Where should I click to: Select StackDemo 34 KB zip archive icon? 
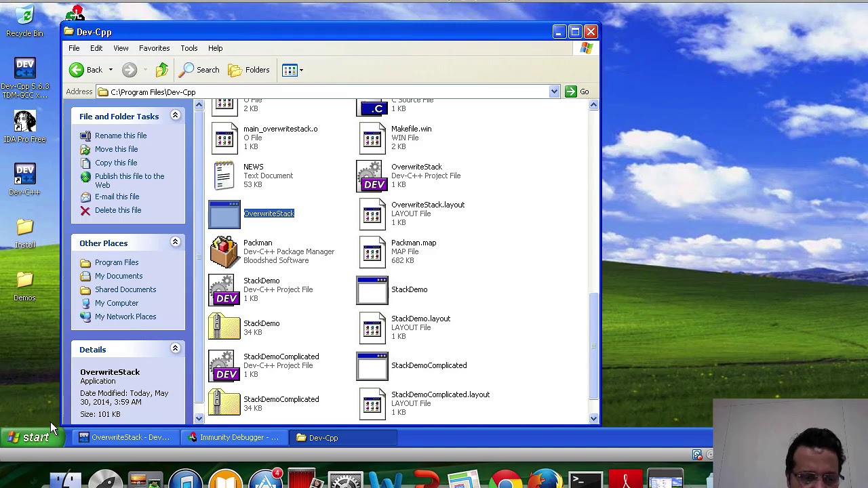224,327
